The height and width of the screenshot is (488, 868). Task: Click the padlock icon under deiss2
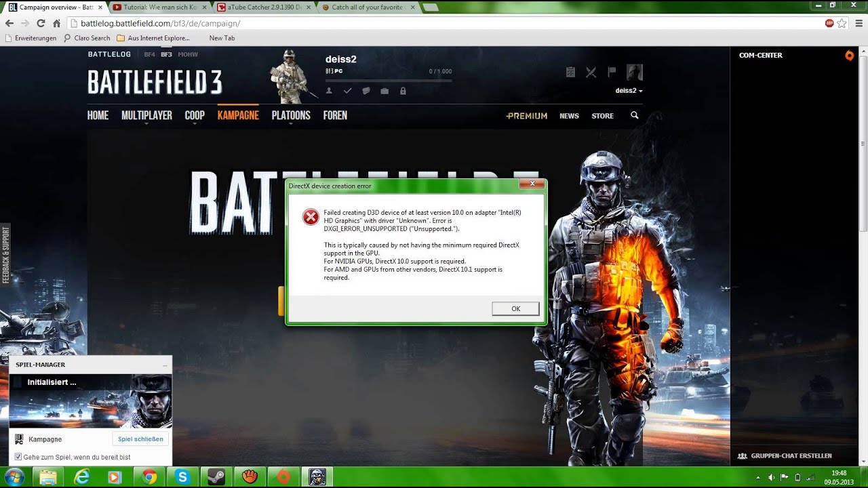(x=403, y=91)
